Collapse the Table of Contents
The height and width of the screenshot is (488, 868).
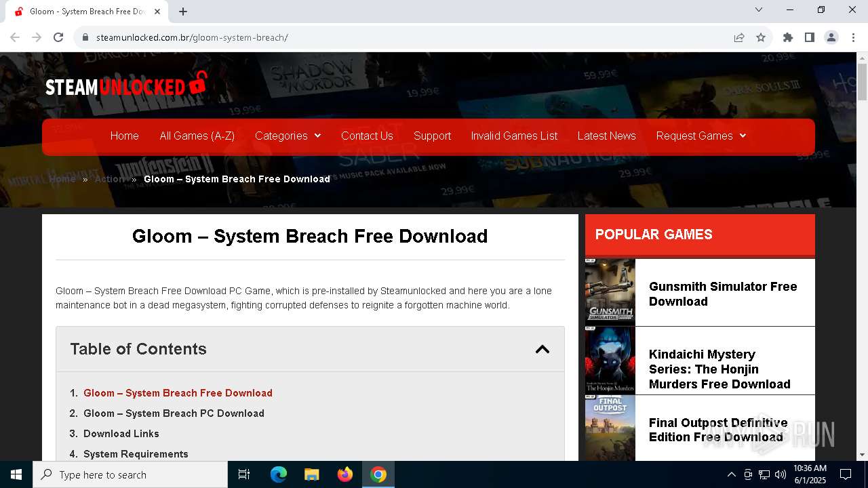tap(542, 349)
